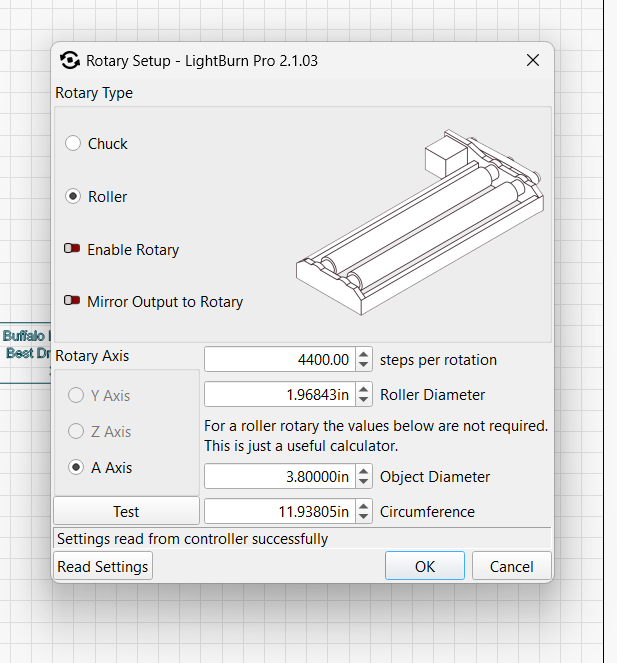
Task: Cancel the Rotary Setup dialog
Action: [x=512, y=566]
